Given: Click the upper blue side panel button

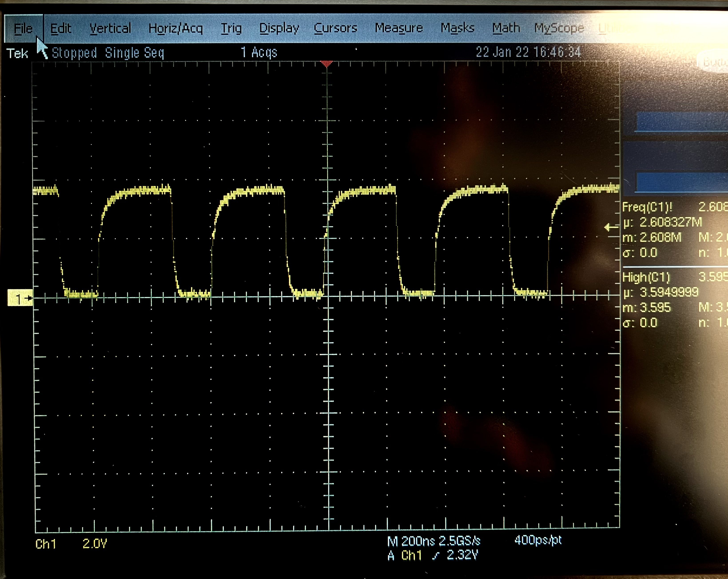Looking at the screenshot, I should pos(681,122).
